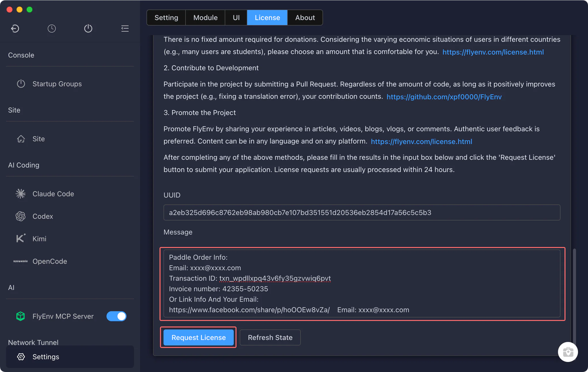Click the back/exit arrow icon in sidebar
This screenshot has width=588, height=372.
click(x=15, y=28)
